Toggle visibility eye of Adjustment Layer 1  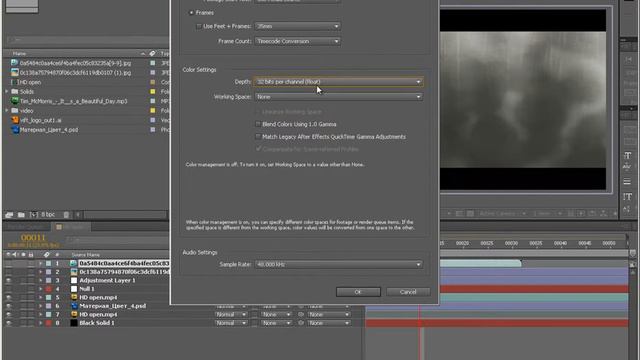point(8,280)
